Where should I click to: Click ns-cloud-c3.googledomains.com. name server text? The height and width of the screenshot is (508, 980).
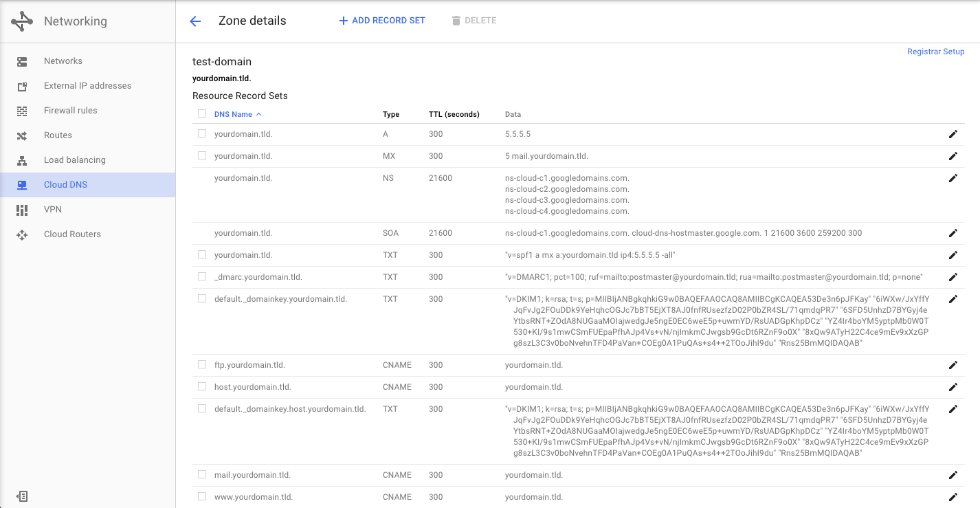tap(567, 200)
